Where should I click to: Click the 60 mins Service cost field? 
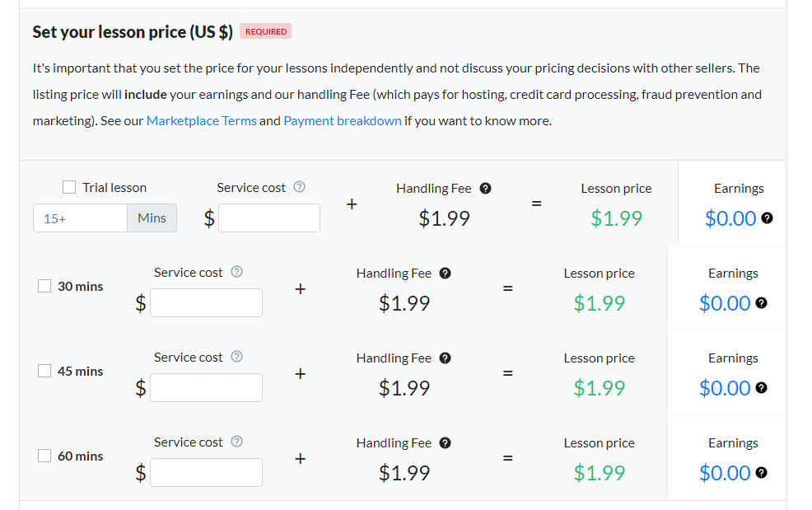pos(206,472)
